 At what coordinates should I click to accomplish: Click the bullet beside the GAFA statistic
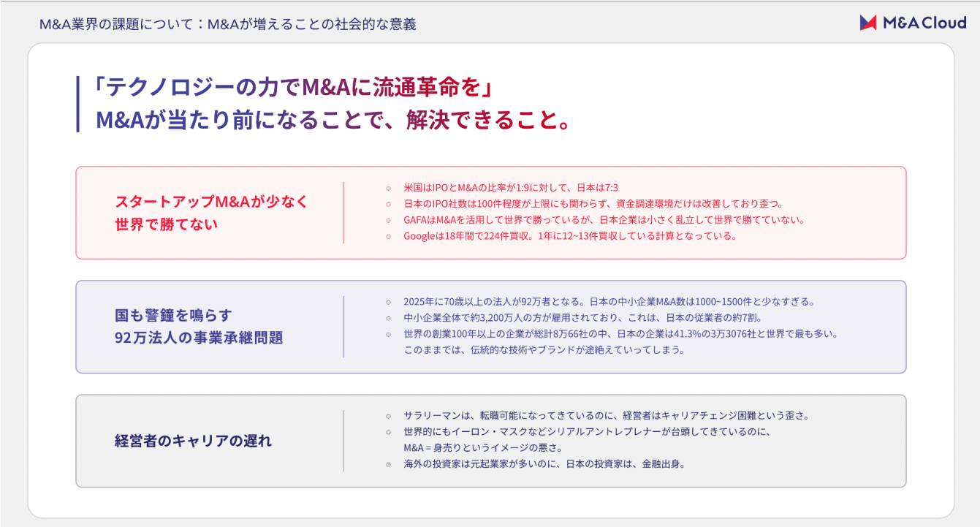point(388,219)
